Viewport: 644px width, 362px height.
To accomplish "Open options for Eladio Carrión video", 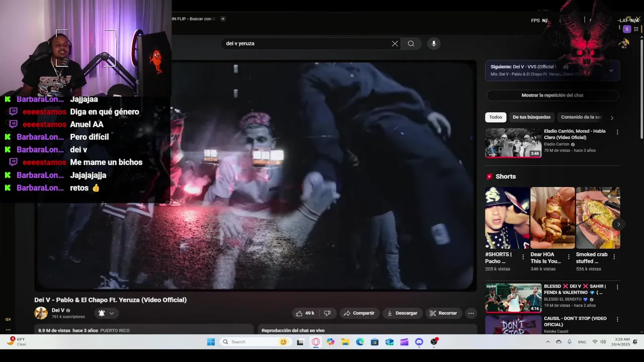I will [x=617, y=132].
